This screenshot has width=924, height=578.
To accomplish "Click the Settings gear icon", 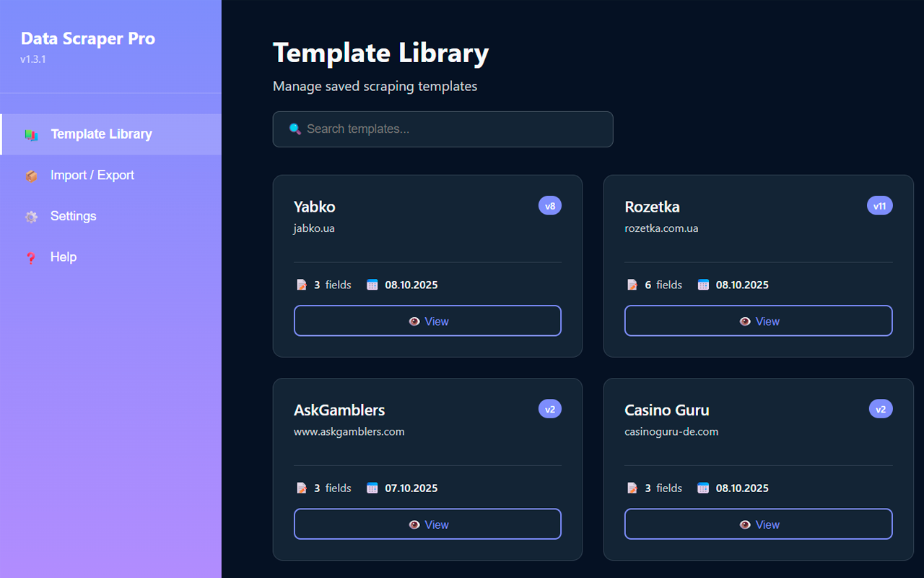I will [x=31, y=217].
